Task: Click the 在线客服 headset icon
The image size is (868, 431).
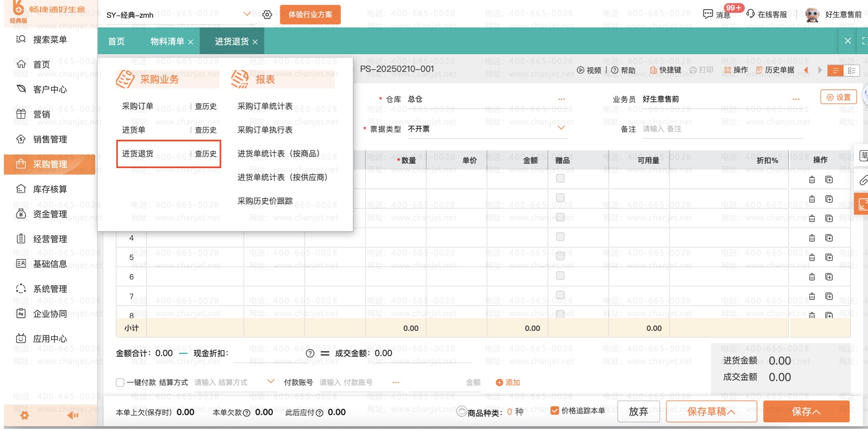Action: pyautogui.click(x=750, y=14)
